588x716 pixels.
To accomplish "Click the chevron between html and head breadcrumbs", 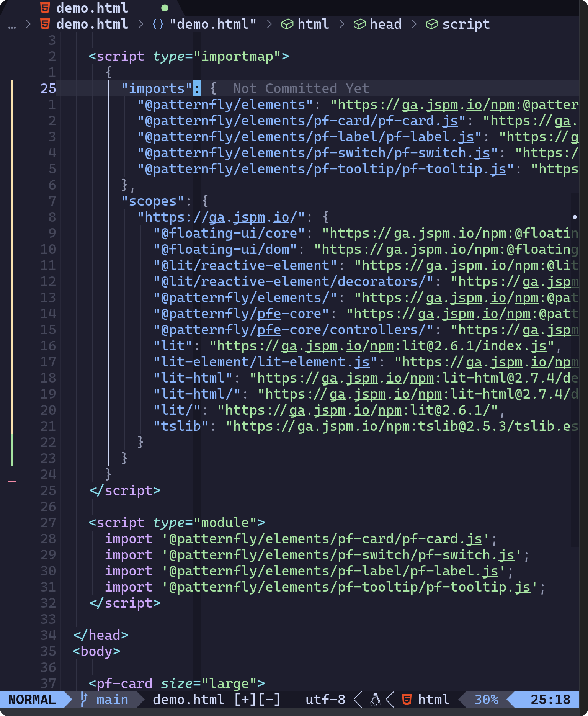I will 341,24.
